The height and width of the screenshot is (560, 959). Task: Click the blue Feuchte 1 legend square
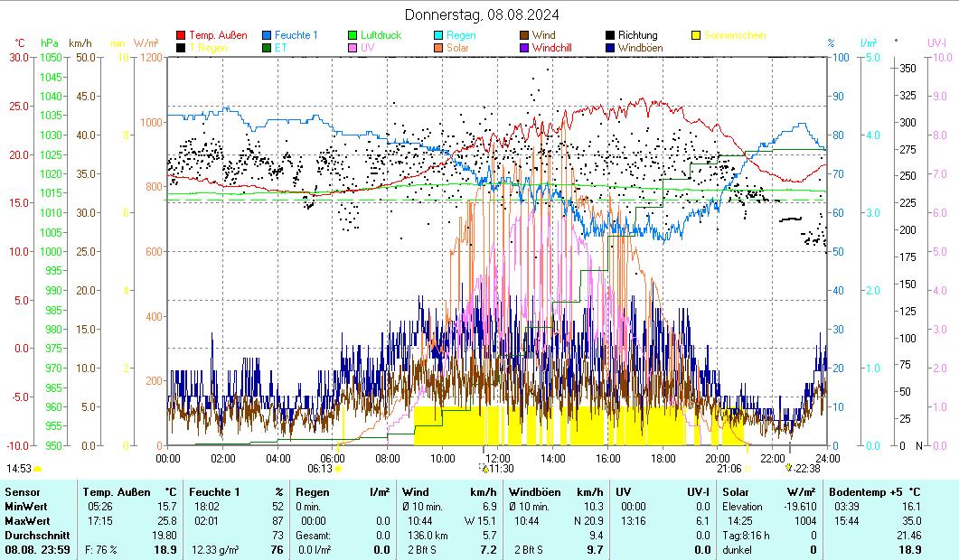coord(267,36)
